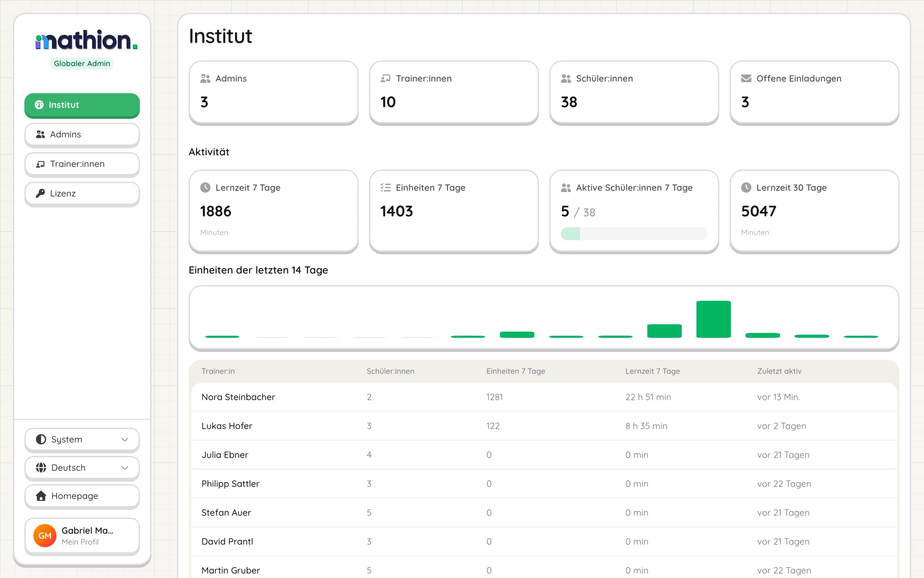Click the tallest bar in the chart

pos(713,319)
